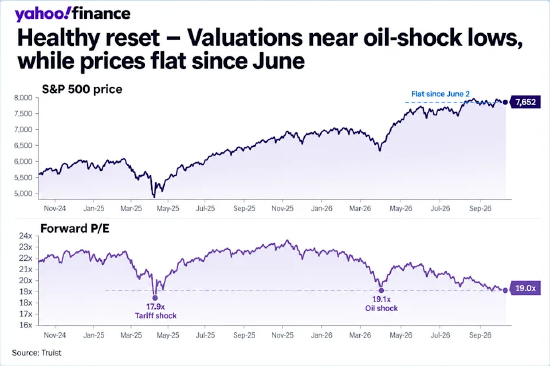Image resolution: width=550 pixels, height=366 pixels.
Task: Click the forward P/E endpoint dot
Action: point(505,290)
